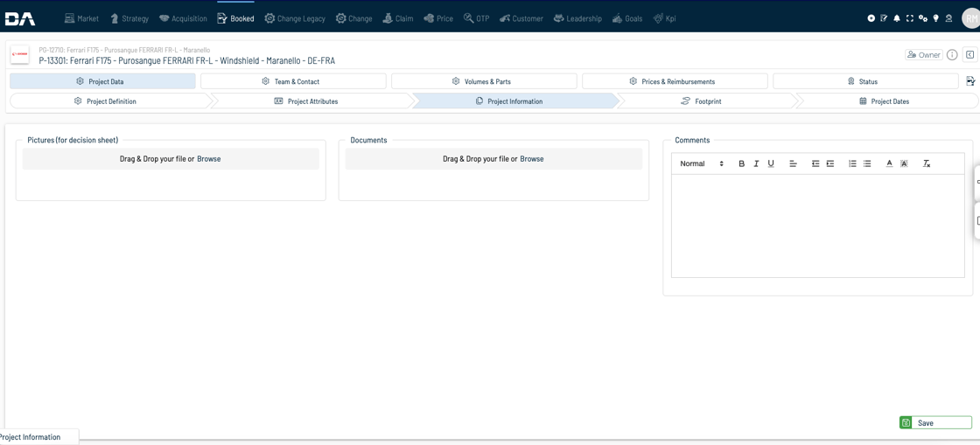
Task: Open the OTP module
Action: pos(477,18)
